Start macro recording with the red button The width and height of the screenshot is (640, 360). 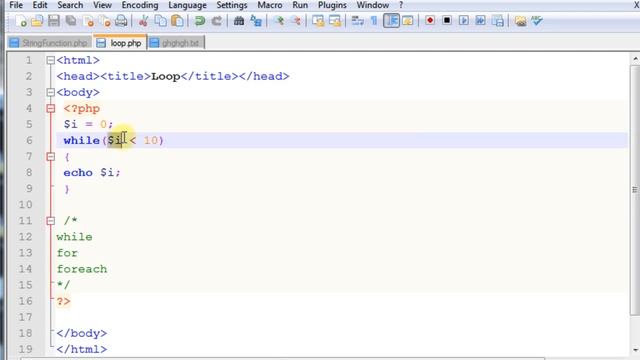click(x=430, y=20)
